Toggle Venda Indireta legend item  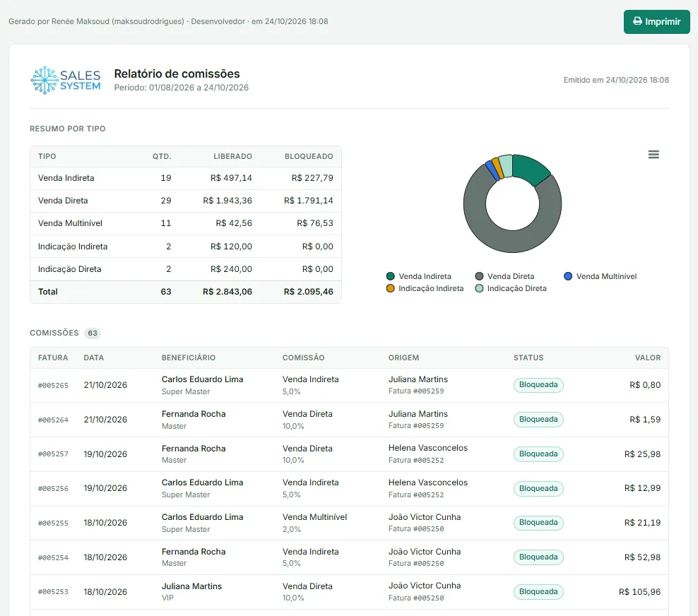point(419,276)
